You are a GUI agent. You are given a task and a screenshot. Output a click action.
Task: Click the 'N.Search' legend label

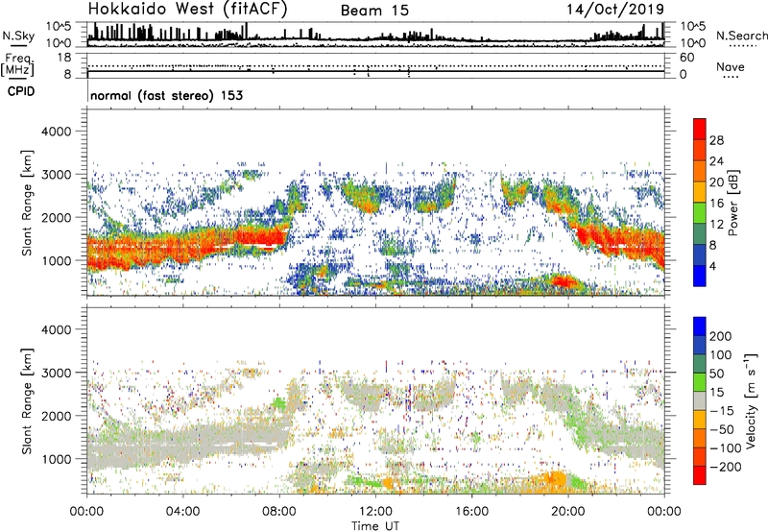(741, 36)
